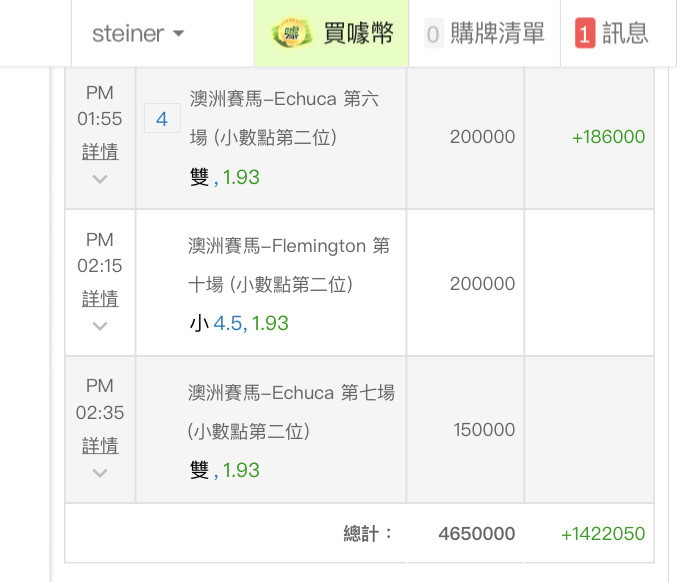Image resolution: width=677 pixels, height=582 pixels.
Task: Click the 小 4.5, 1.93 bet option
Action: pos(239,323)
